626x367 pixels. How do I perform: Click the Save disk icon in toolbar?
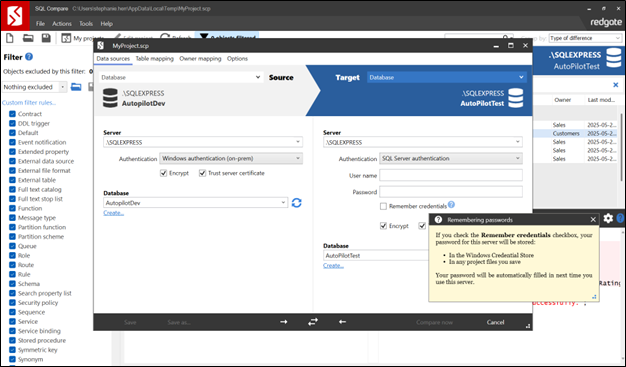(46, 38)
